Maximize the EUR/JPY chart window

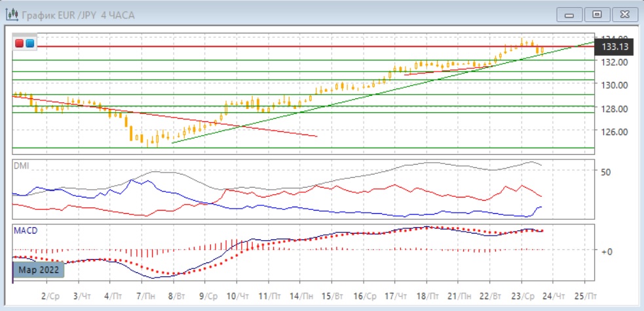596,14
